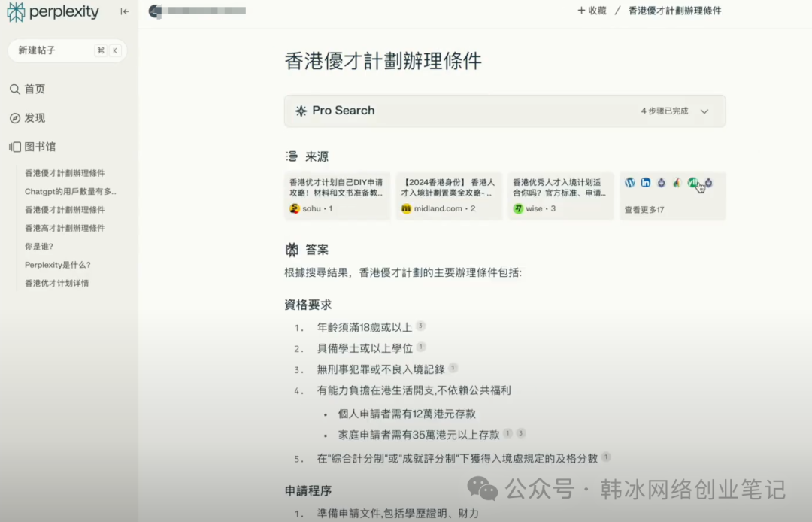Click the LinkedIn source icon
This screenshot has width=812, height=522.
point(645,182)
